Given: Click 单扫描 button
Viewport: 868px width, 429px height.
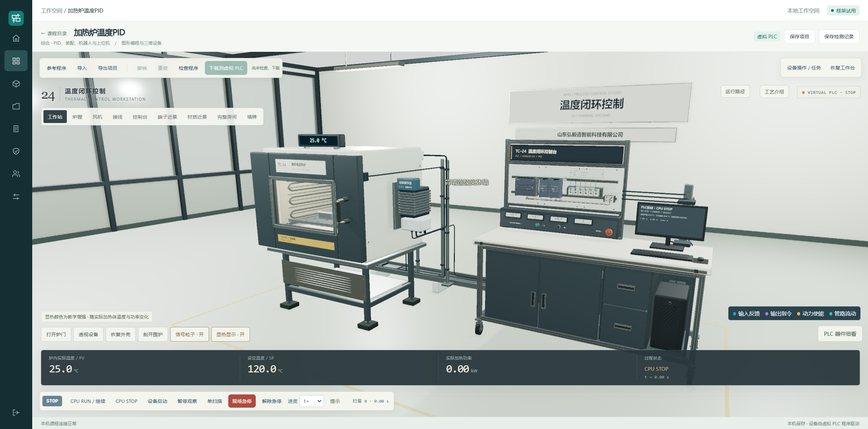Looking at the screenshot, I should pos(215,401).
